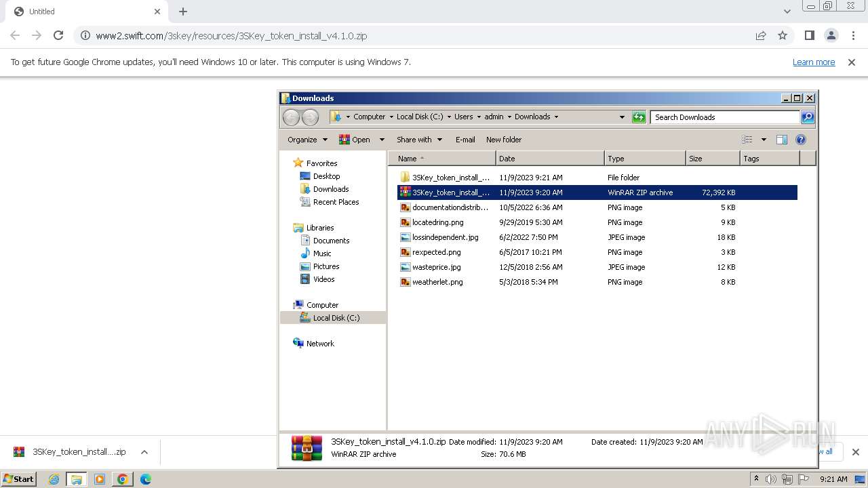Toggle Chrome side panel icon

[809, 35]
